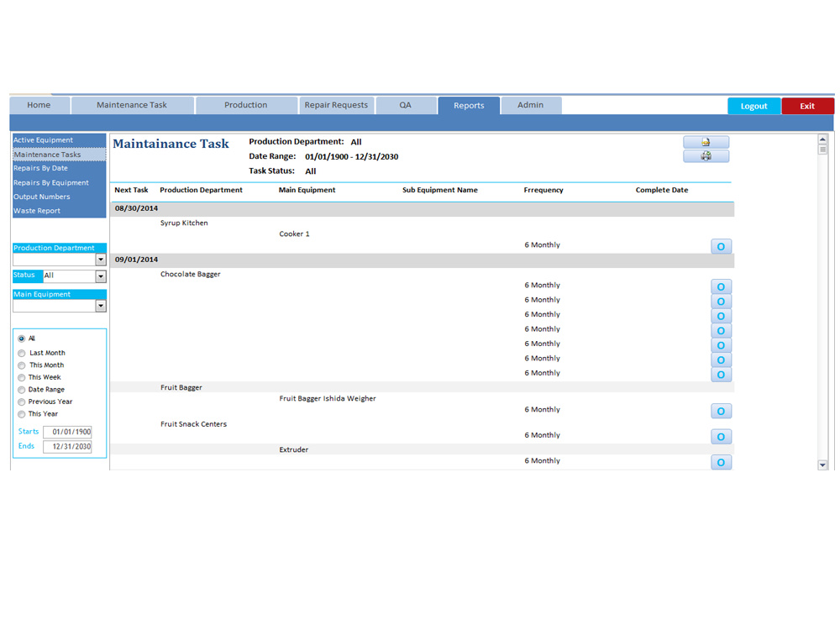
Task: Open first Chocolate Bagger 6 Monthly task O button
Action: click(721, 286)
